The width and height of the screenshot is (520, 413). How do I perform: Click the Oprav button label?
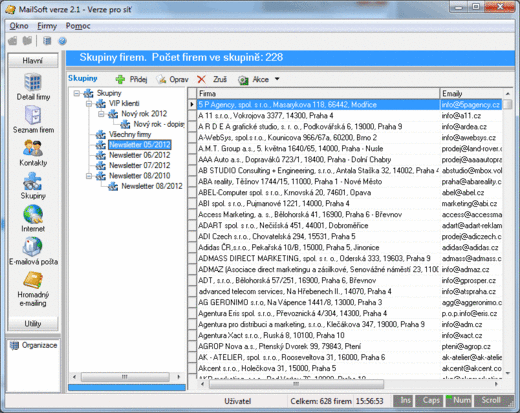pos(179,80)
